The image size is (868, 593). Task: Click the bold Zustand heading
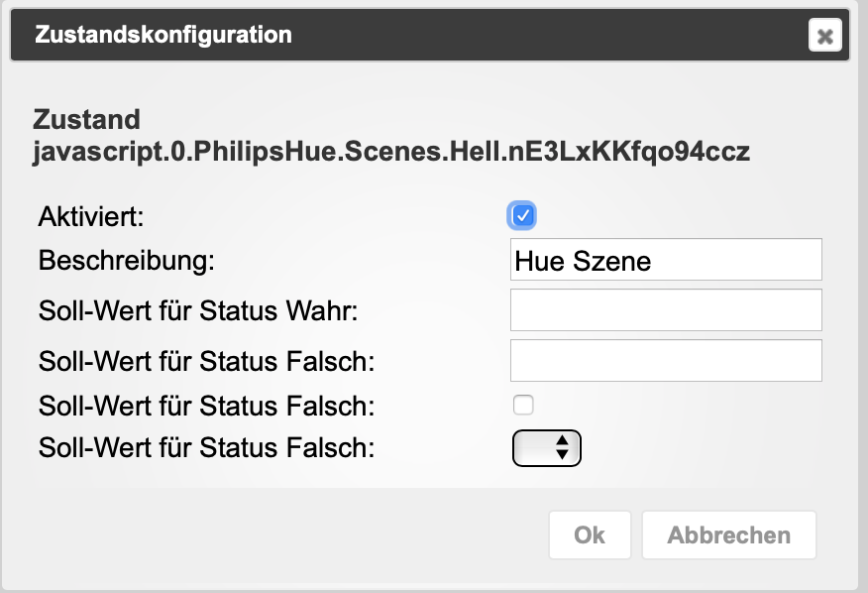pos(86,120)
